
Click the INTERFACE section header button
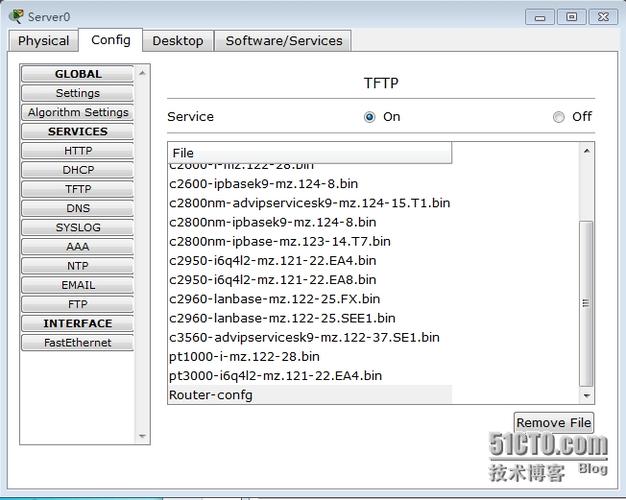point(77,323)
